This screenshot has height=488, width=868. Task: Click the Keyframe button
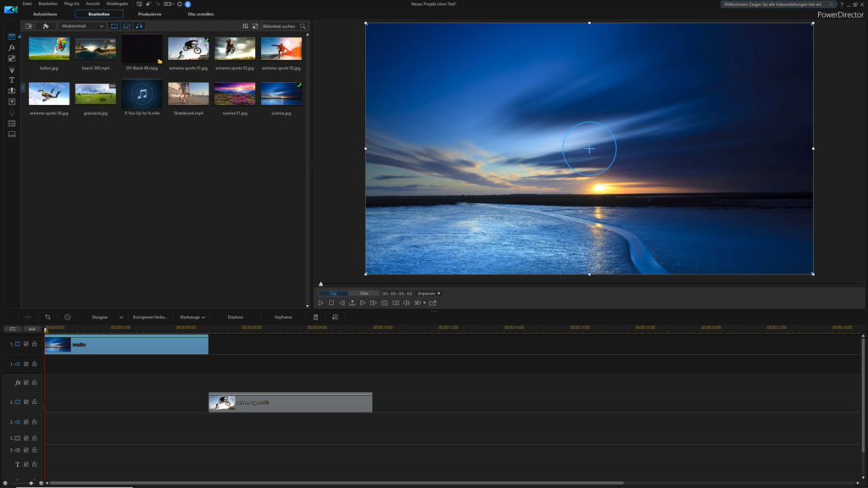[283, 317]
